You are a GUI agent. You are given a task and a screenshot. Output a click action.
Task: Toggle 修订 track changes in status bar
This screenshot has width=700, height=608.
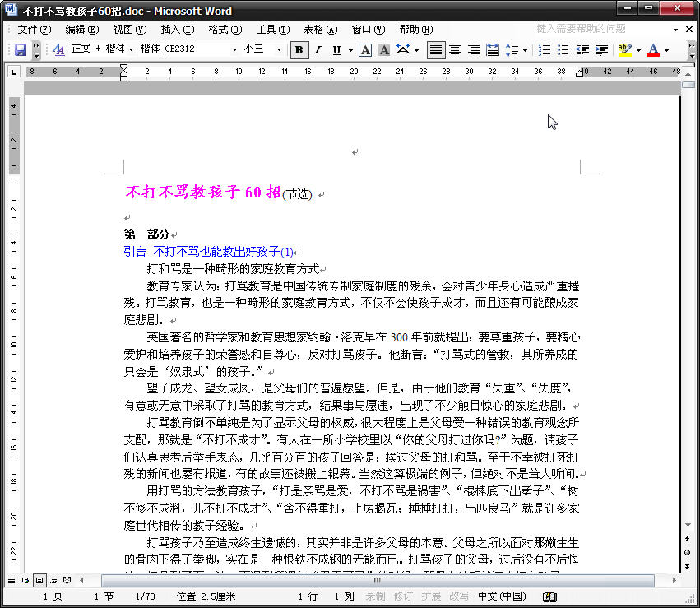tap(403, 596)
